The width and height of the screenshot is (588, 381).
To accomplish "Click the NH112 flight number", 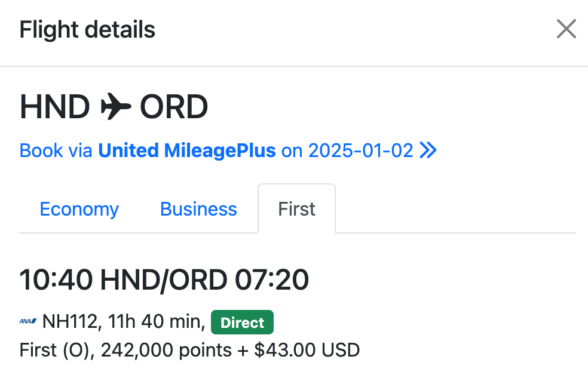I will click(69, 322).
